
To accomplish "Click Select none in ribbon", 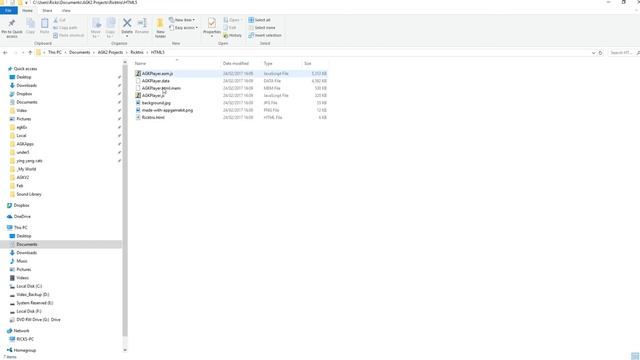I will (x=262, y=28).
